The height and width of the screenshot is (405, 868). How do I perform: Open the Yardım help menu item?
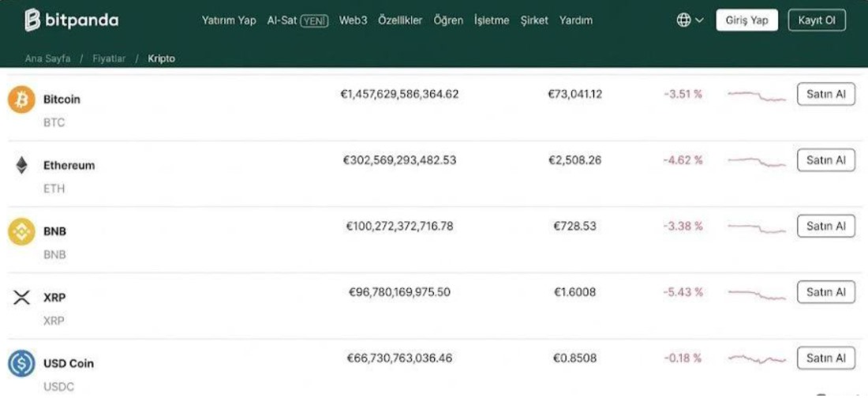576,21
